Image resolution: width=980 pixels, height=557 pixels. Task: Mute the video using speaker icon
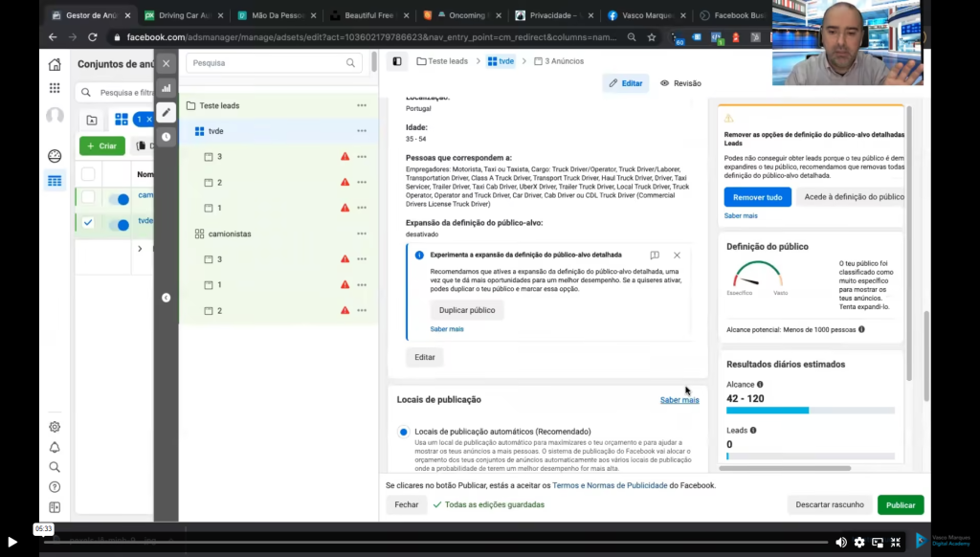click(x=840, y=542)
